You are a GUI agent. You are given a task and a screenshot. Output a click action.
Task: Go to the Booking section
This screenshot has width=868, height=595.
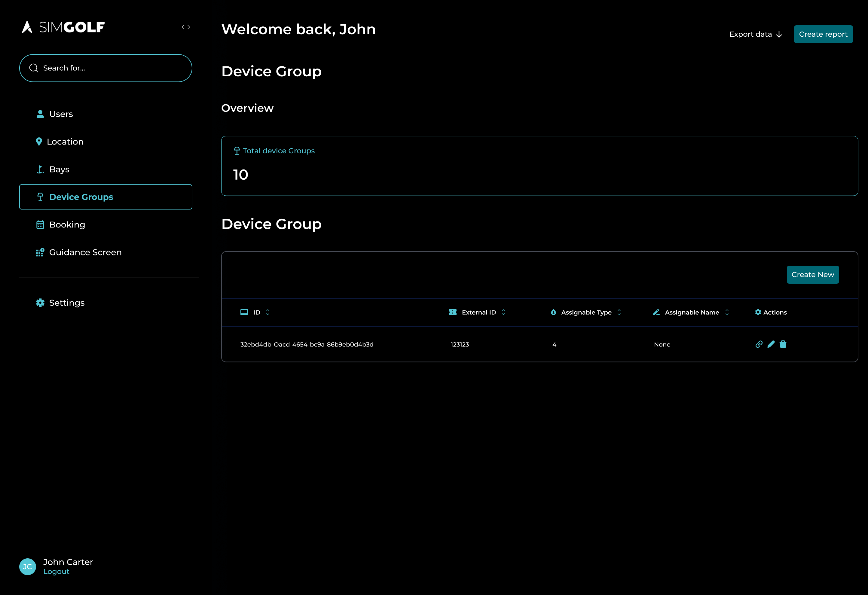tap(67, 224)
